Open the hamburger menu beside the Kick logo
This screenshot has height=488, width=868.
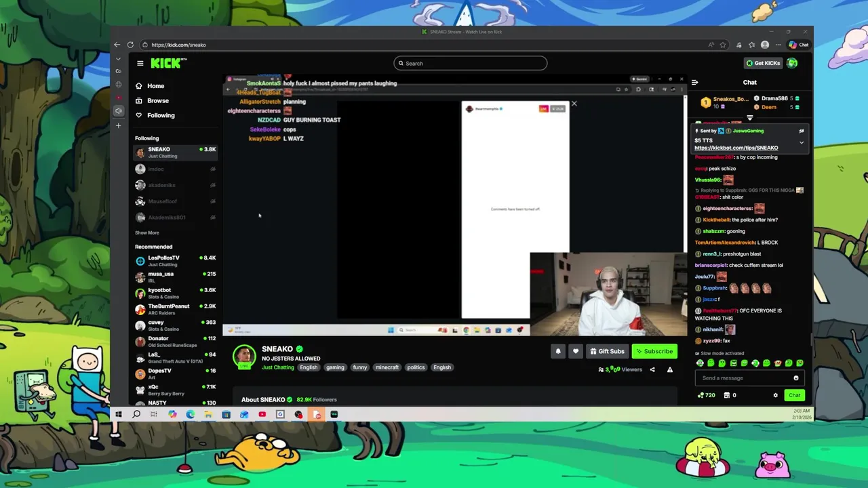point(140,63)
